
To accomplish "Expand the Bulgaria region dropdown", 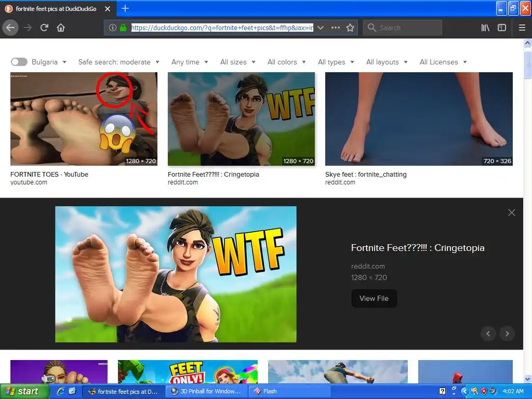I will pyautogui.click(x=49, y=62).
